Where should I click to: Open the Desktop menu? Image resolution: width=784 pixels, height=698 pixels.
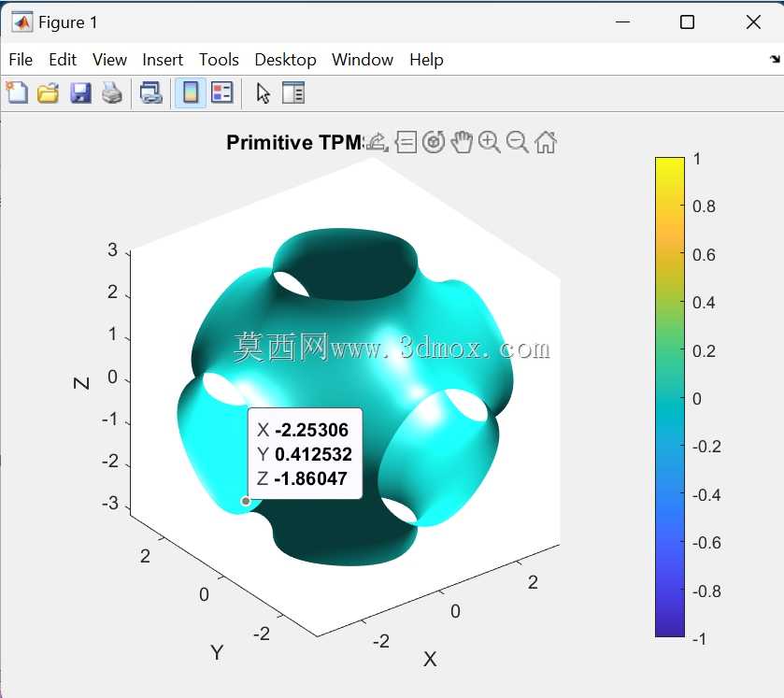point(286,60)
